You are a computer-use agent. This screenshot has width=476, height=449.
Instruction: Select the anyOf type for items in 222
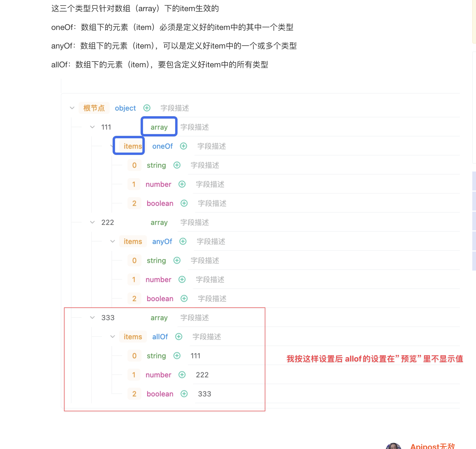(162, 241)
